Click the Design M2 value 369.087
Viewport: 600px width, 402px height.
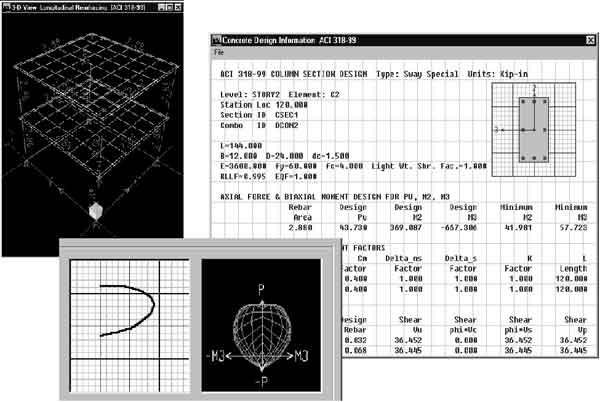[406, 228]
